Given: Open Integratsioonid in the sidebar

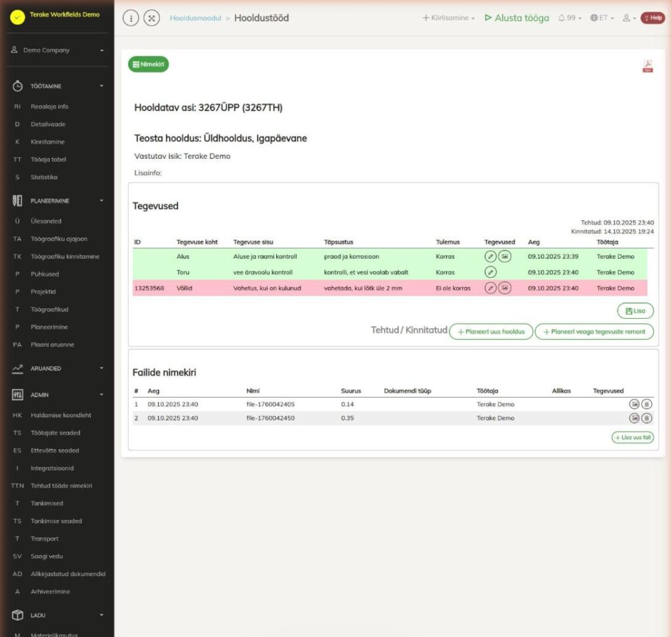Looking at the screenshot, I should [x=52, y=468].
